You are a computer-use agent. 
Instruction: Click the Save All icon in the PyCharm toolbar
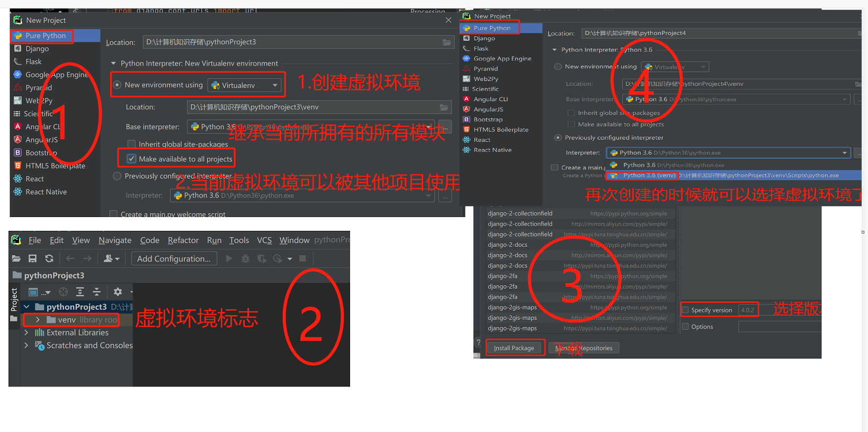point(32,258)
